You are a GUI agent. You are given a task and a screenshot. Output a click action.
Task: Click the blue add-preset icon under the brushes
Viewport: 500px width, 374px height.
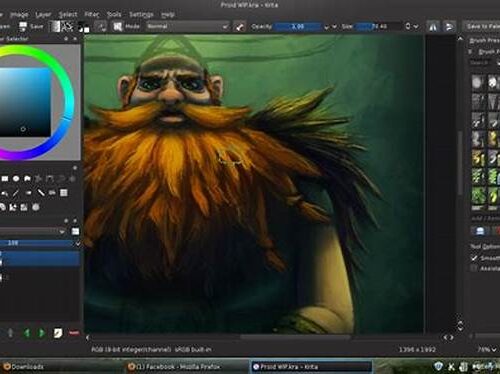[x=480, y=231]
